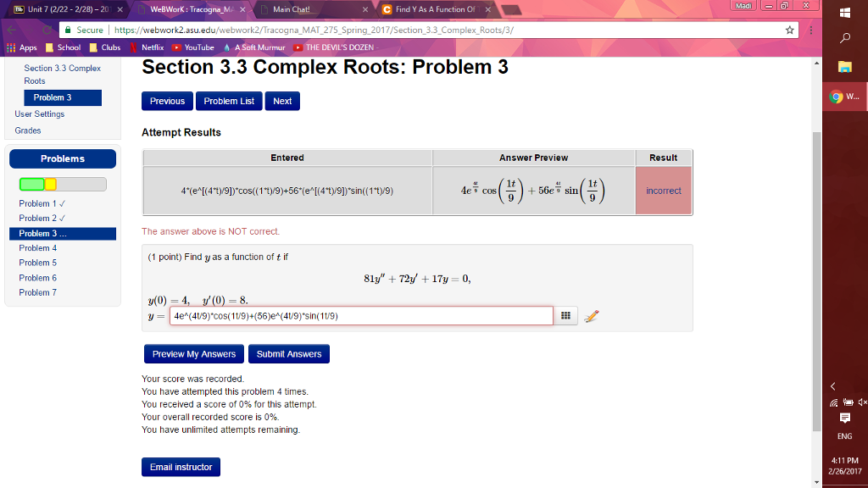Click the taskbar Search icon
868x488 pixels.
(844, 38)
